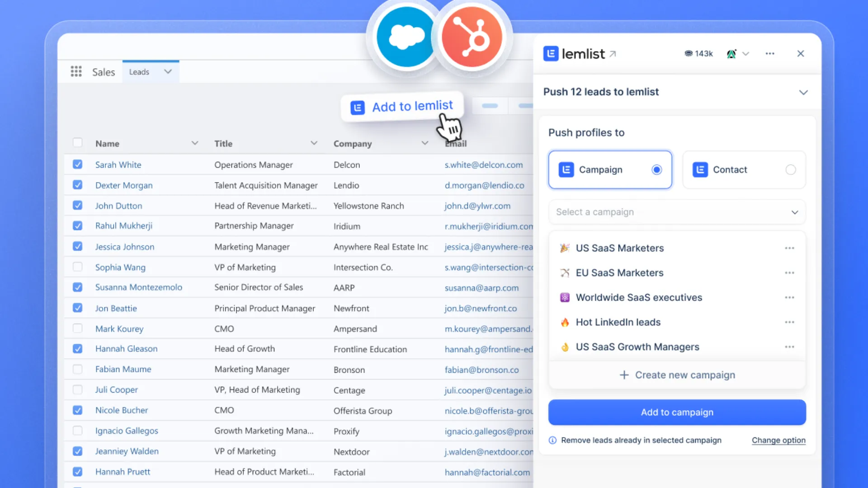This screenshot has height=488, width=868.
Task: Open options for EU SaaS Marketers
Action: click(x=789, y=273)
